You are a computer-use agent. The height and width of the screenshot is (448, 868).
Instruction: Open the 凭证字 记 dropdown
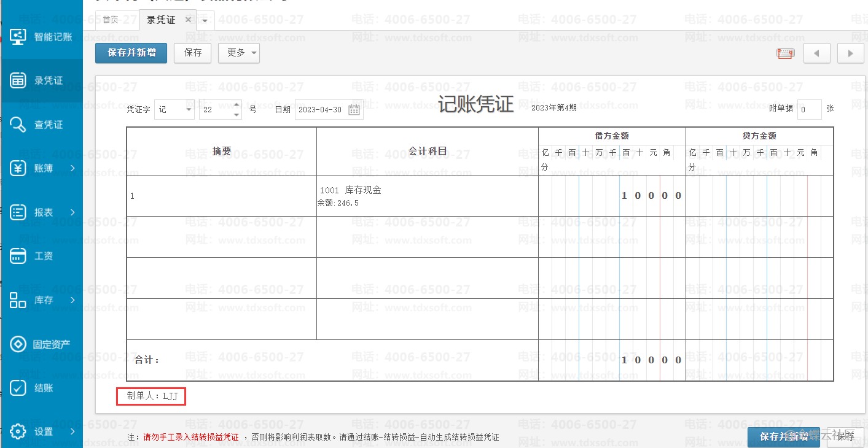(x=189, y=110)
